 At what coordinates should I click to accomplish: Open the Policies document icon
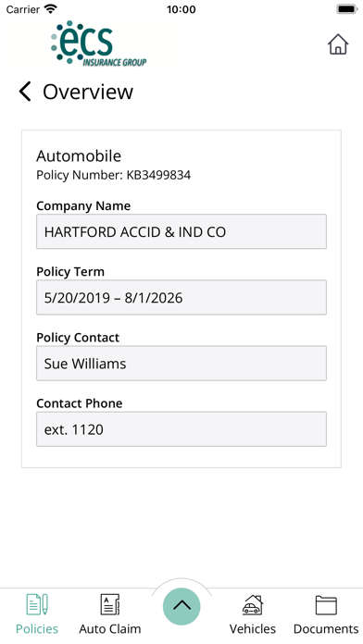(37, 604)
